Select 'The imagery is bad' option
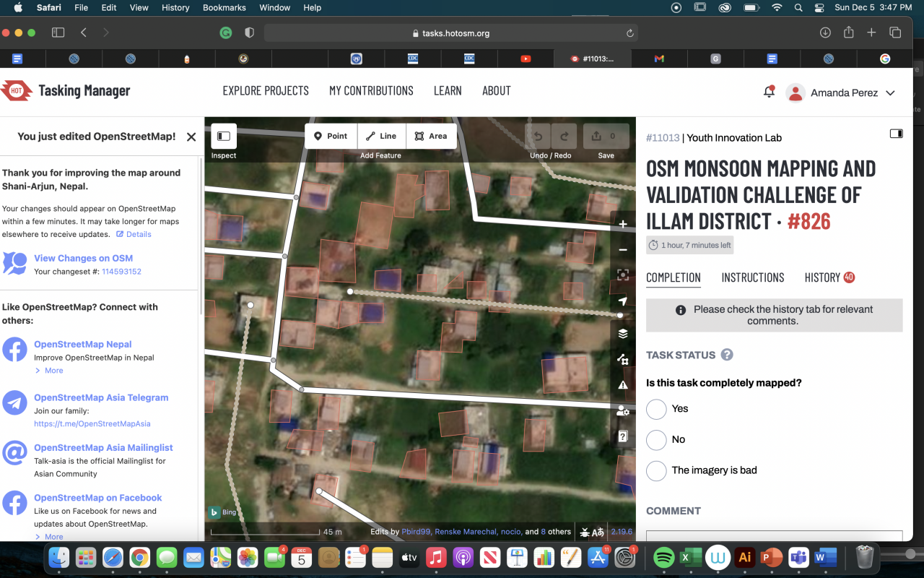The height and width of the screenshot is (578, 924). tap(656, 470)
